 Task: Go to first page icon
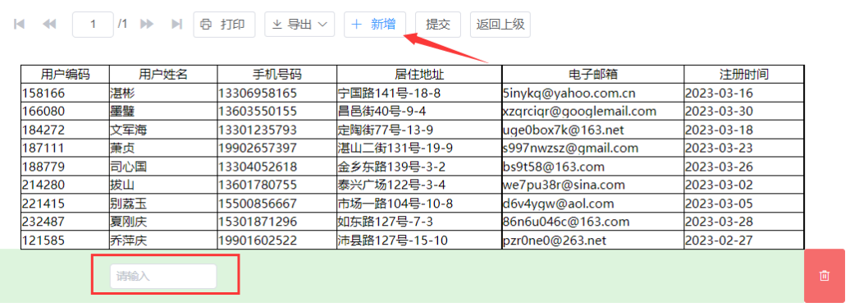pos(20,24)
